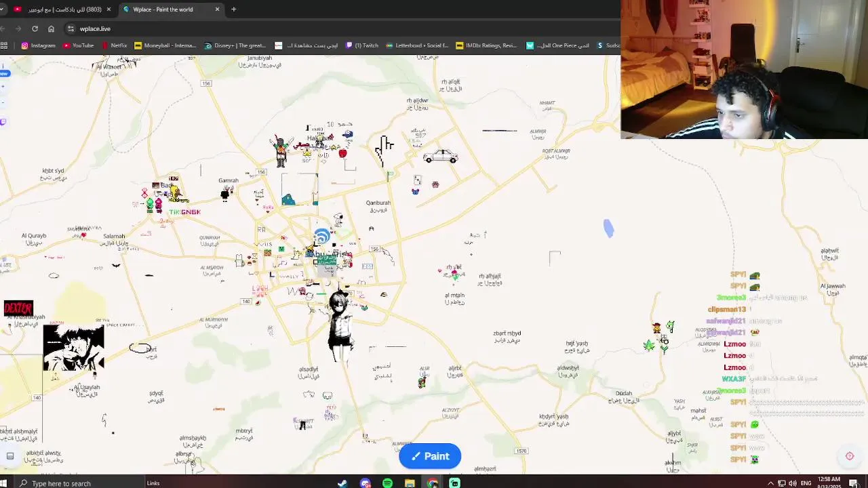Open the Instagram bookmark

[39, 45]
